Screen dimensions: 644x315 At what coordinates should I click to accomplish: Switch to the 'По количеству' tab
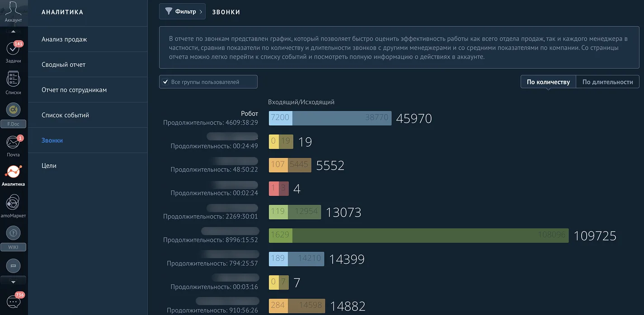pos(548,82)
